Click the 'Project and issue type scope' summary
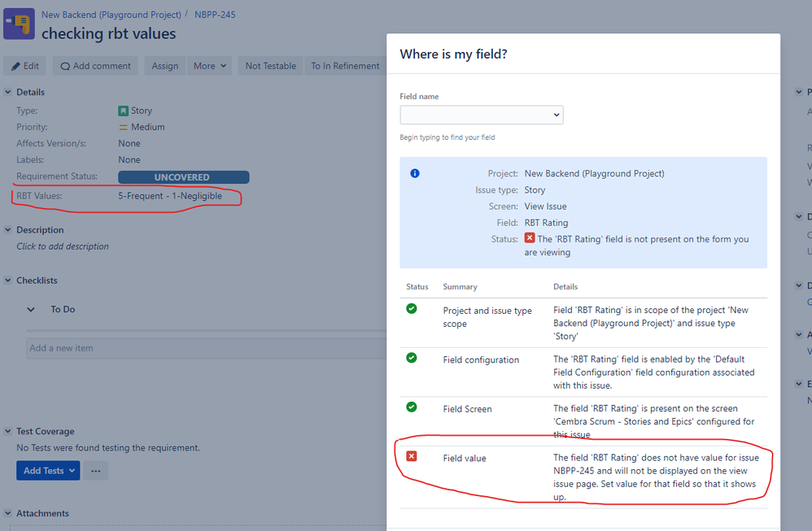The image size is (812, 531). click(x=487, y=317)
